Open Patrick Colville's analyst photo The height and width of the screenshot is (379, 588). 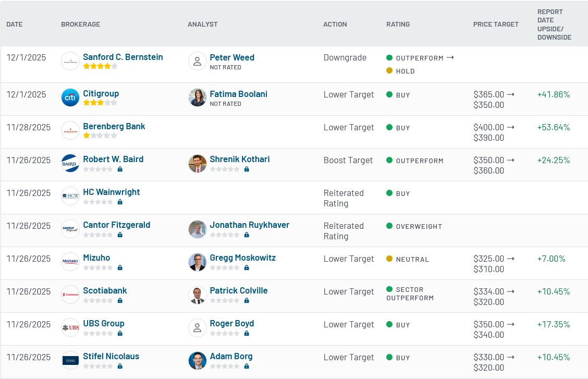coord(197,295)
